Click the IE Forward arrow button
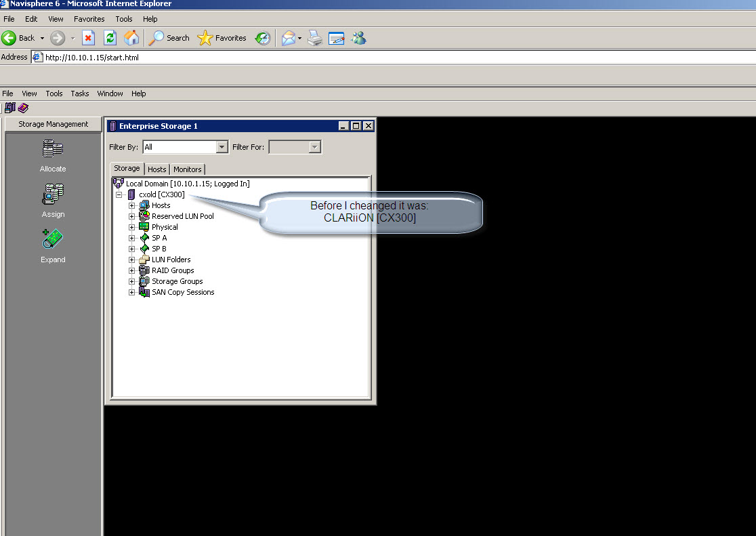Viewport: 756px width, 536px height. (x=58, y=38)
